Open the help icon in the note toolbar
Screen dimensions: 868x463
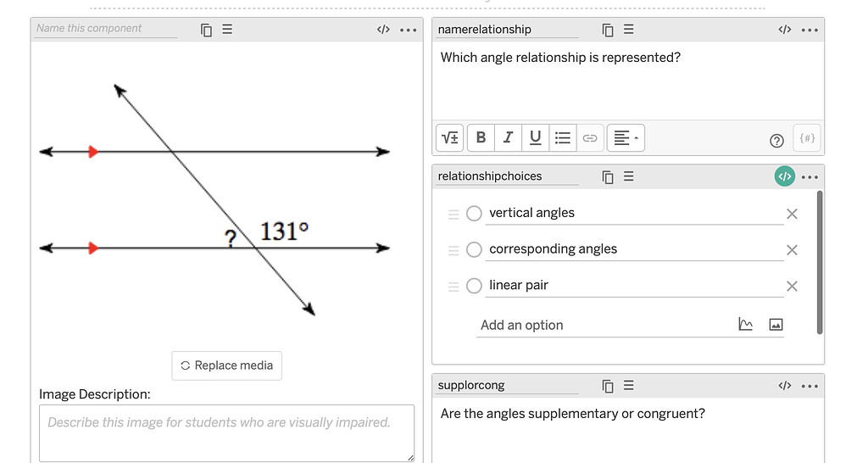pos(776,140)
